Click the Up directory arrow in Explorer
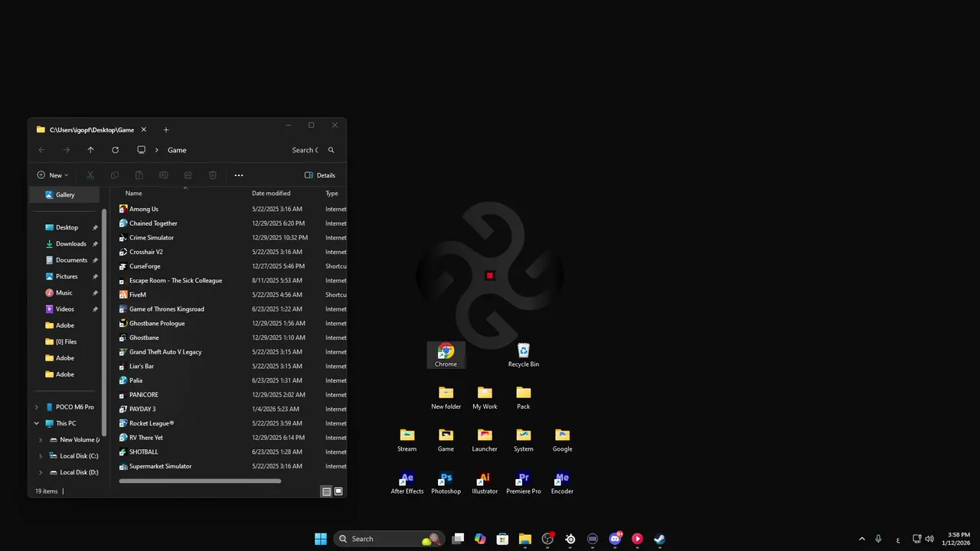 tap(90, 150)
